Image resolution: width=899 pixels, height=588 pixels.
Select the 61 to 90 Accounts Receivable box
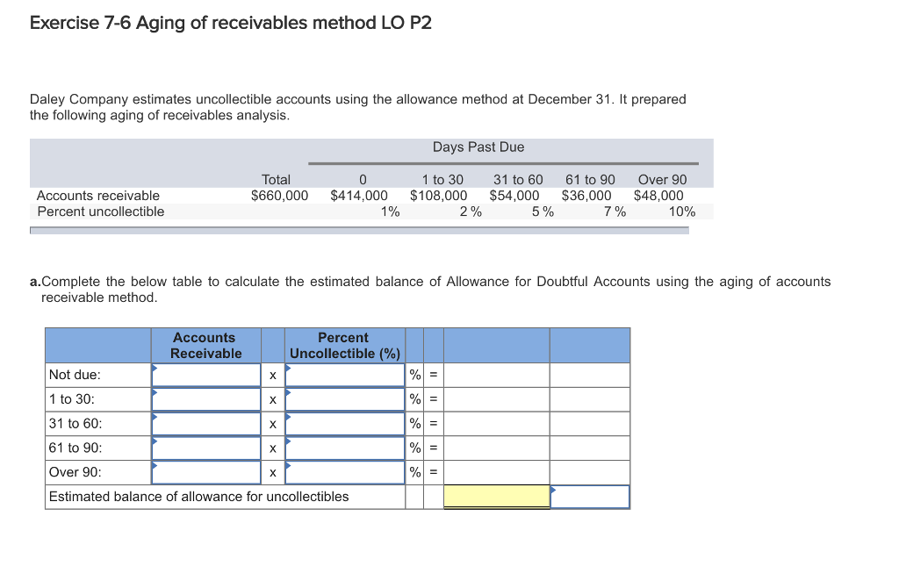pos(205,448)
